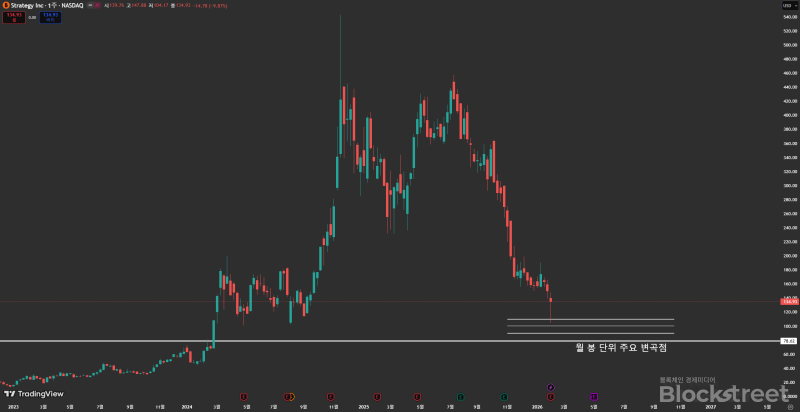
Task: Click the red current price label 134.93
Action: [786, 301]
